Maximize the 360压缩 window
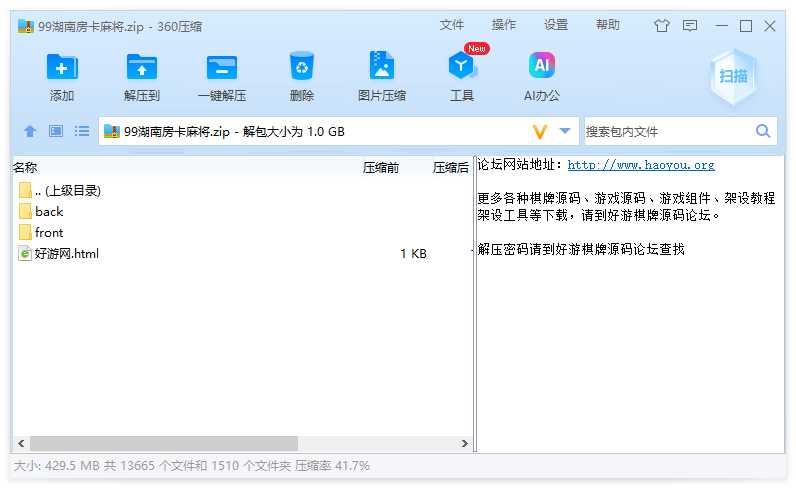This screenshot has width=796, height=488. pos(746,25)
